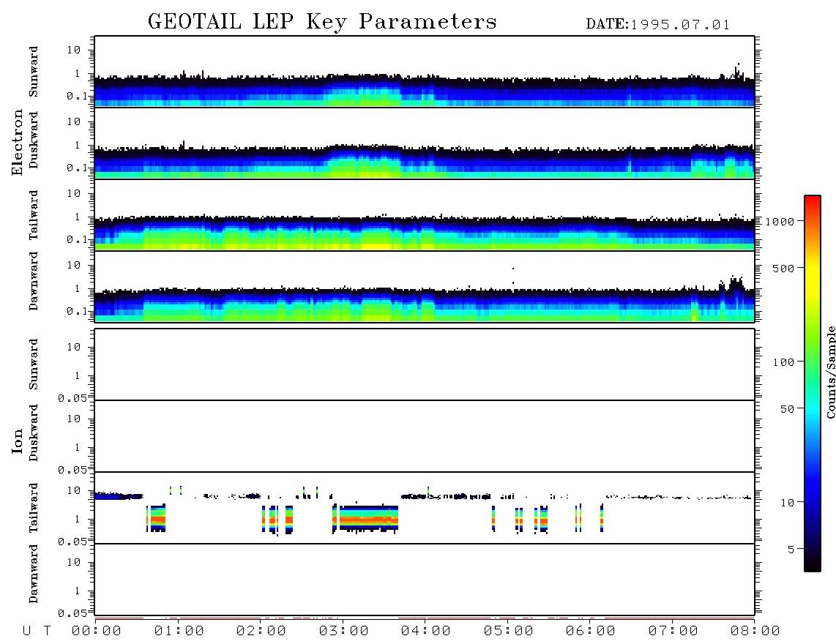Image resolution: width=836 pixels, height=644 pixels.
Task: Click the colorbar "50" tick value
Action: (787, 409)
